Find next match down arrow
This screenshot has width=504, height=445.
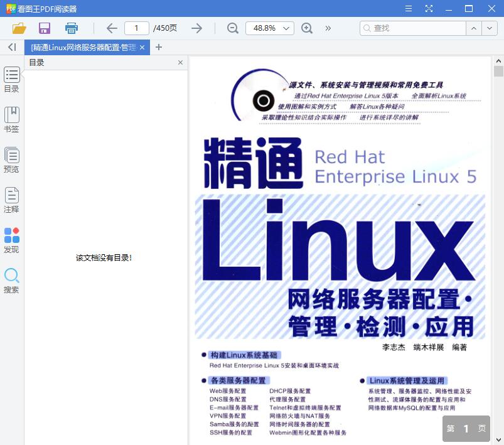pyautogui.click(x=490, y=28)
